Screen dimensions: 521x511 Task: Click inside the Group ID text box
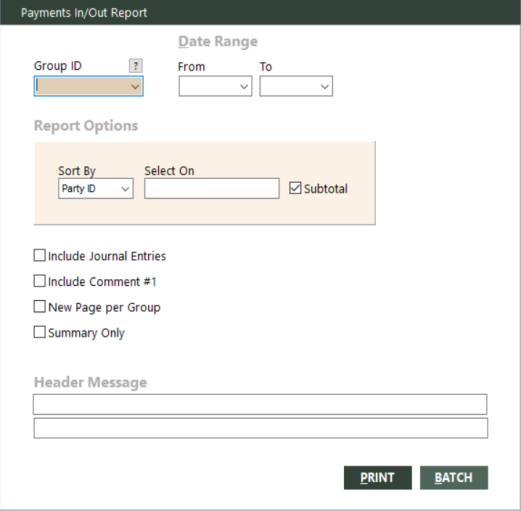pyautogui.click(x=82, y=86)
